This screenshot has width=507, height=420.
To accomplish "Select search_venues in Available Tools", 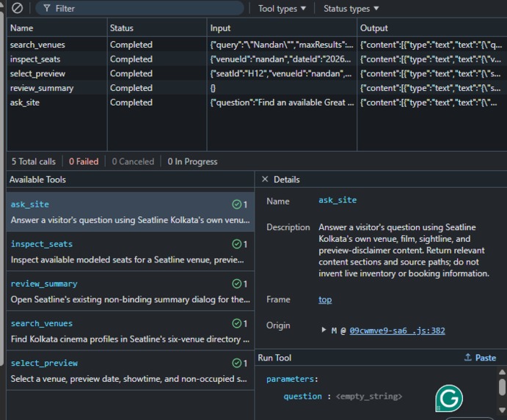I will [x=131, y=331].
